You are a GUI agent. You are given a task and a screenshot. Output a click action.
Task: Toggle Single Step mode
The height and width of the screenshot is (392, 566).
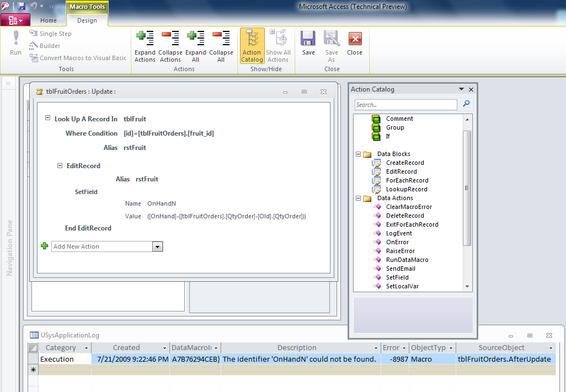(x=51, y=34)
